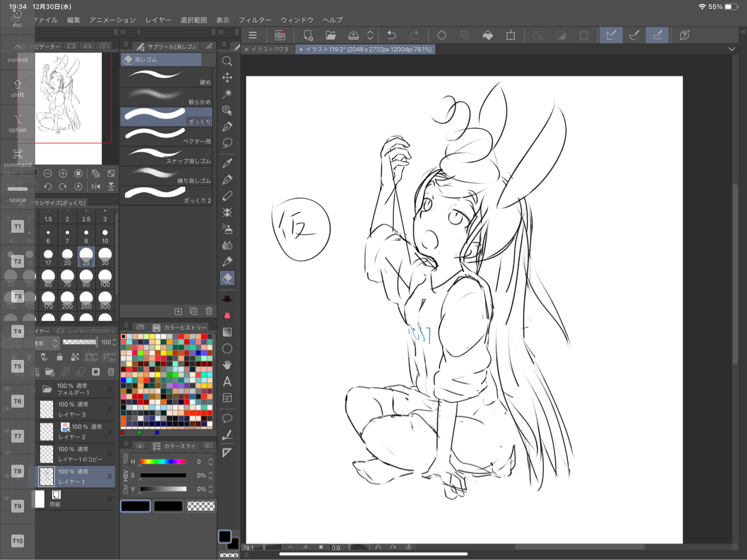Select the Auto select magic wand tool
Screen dimensions: 747x560
(x=228, y=93)
